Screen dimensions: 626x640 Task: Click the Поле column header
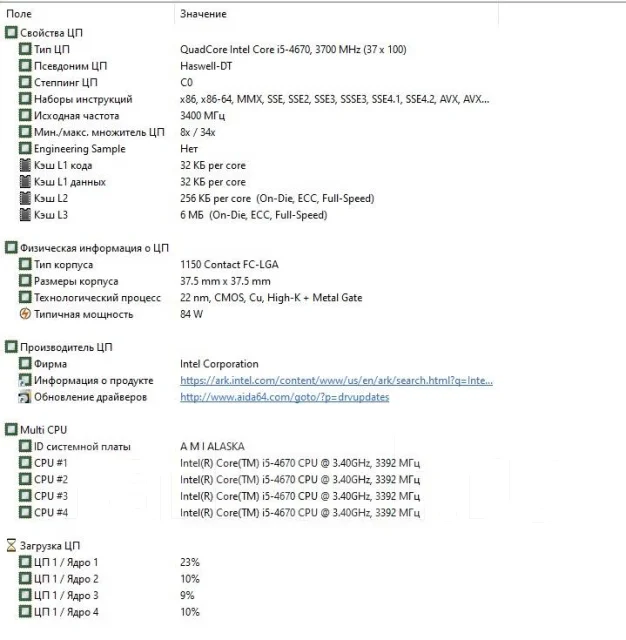pyautogui.click(x=19, y=14)
